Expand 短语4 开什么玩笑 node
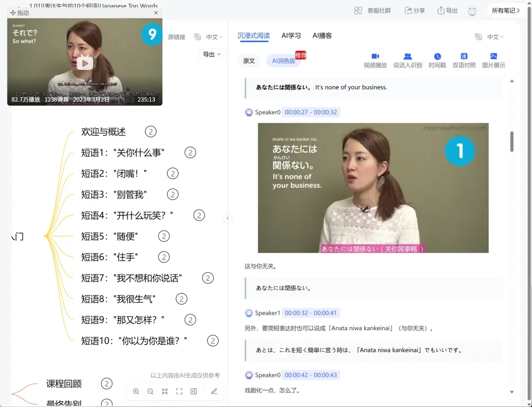Viewport: 532px width, 407px height. click(x=199, y=215)
